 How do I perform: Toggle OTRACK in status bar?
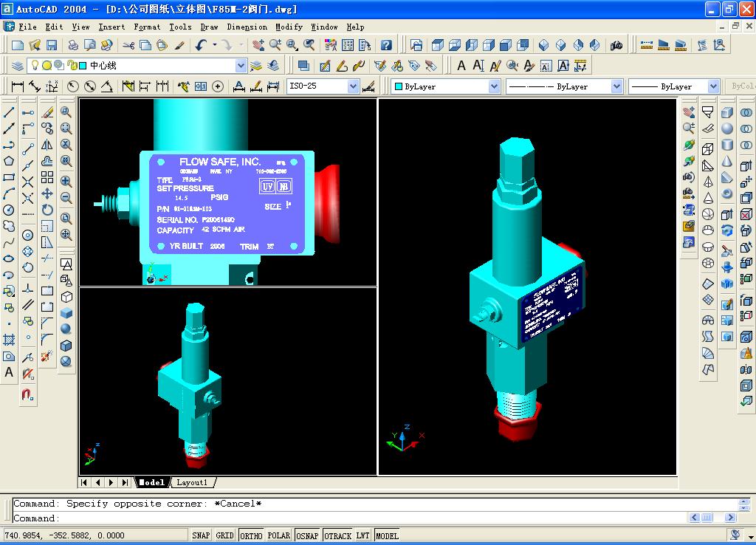point(337,536)
